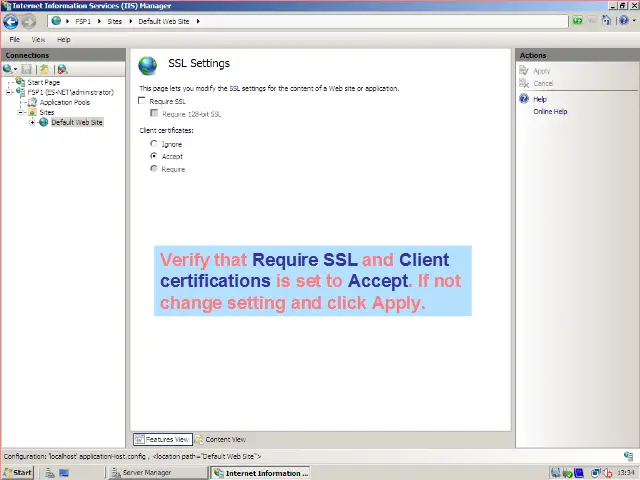Click the Save Connections disk icon
Viewport: 640px width, 480px height.
click(27, 69)
